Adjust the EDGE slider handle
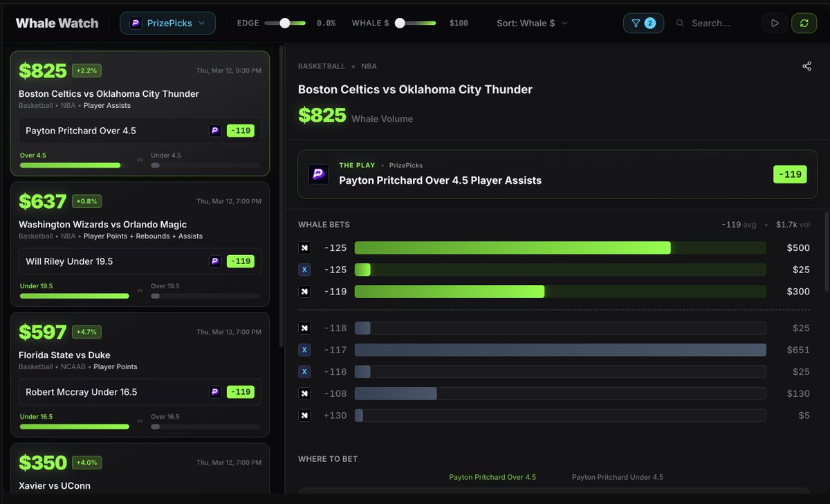This screenshot has height=504, width=830. pos(285,23)
